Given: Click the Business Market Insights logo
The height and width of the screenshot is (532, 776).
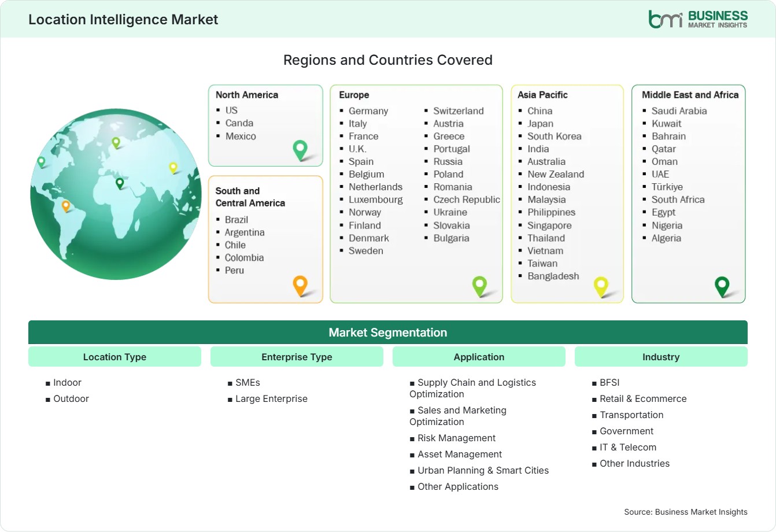Looking at the screenshot, I should (697, 19).
